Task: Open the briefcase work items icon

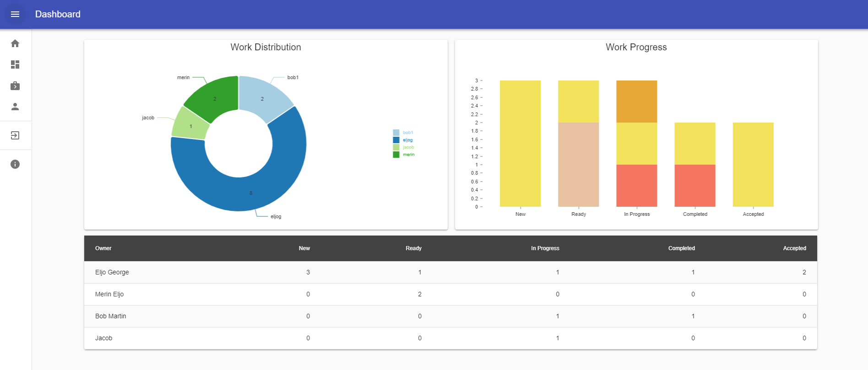Action: (15, 86)
